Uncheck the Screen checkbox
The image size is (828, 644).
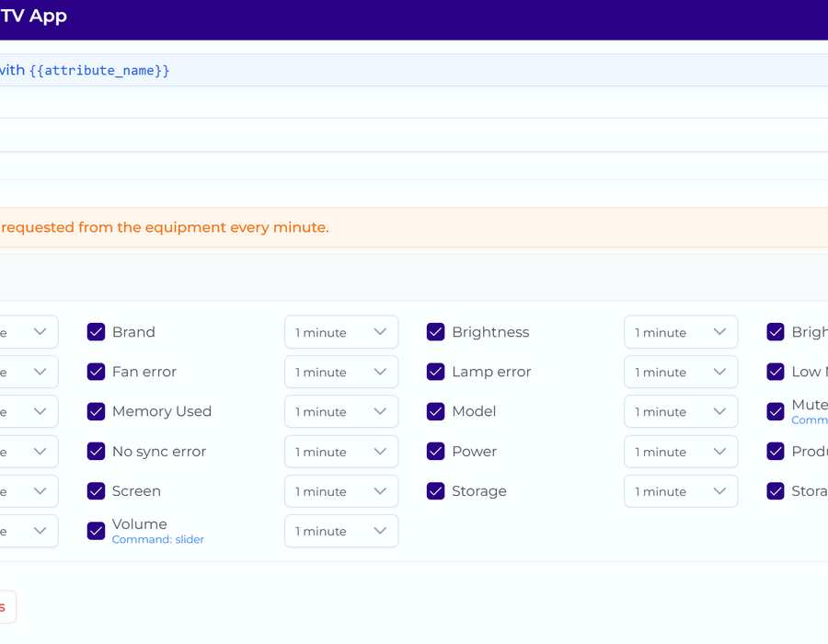pos(96,491)
